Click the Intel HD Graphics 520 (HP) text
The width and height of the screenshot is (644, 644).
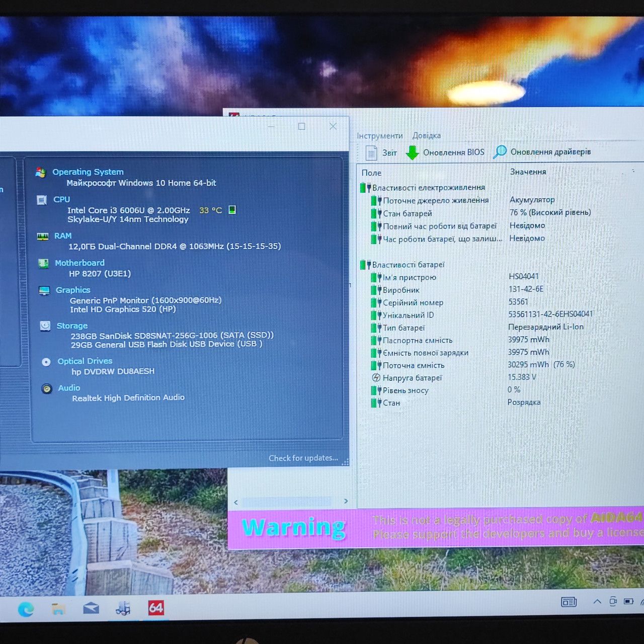(x=123, y=309)
